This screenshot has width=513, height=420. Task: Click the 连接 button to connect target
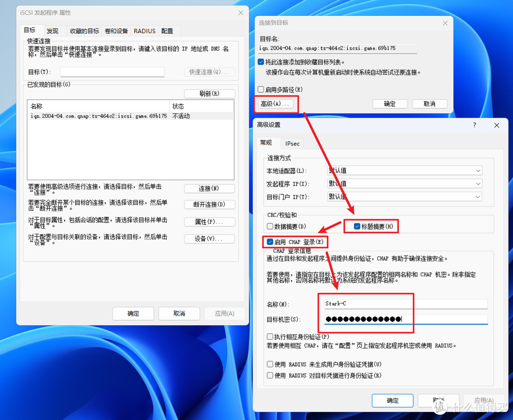tap(209, 188)
